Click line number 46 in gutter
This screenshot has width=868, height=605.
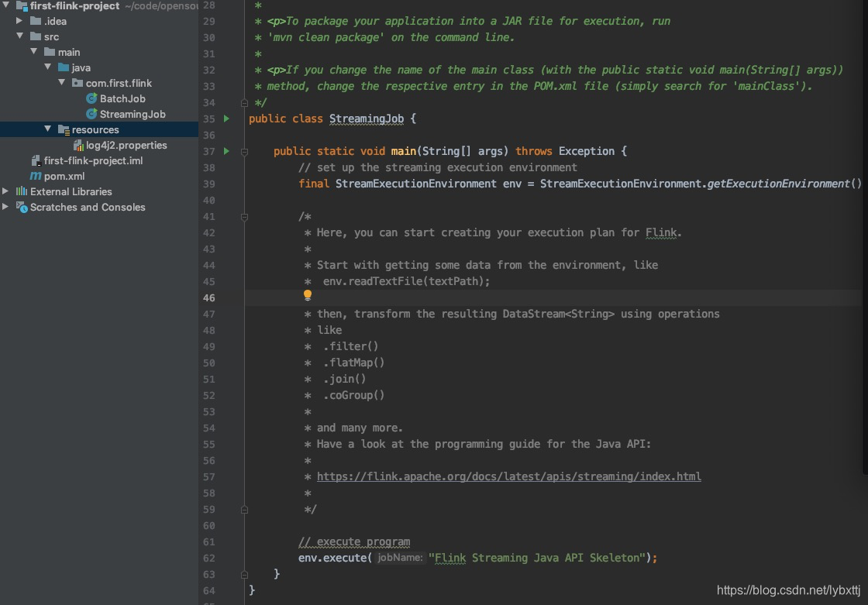(x=208, y=297)
